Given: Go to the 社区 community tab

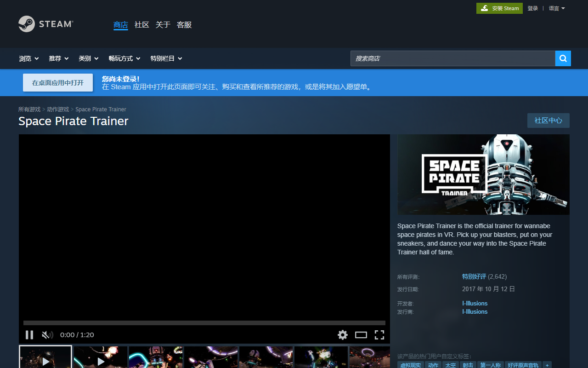Looking at the screenshot, I should pyautogui.click(x=142, y=25).
